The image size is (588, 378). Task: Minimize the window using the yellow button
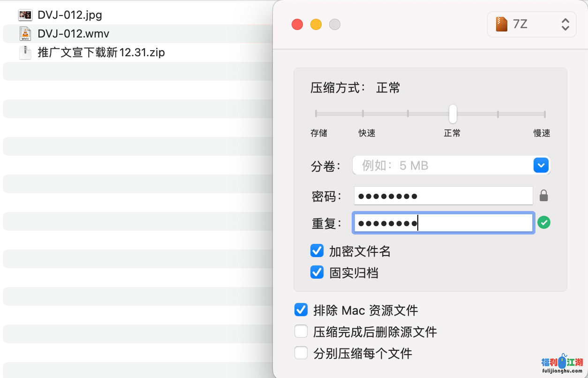coord(316,24)
